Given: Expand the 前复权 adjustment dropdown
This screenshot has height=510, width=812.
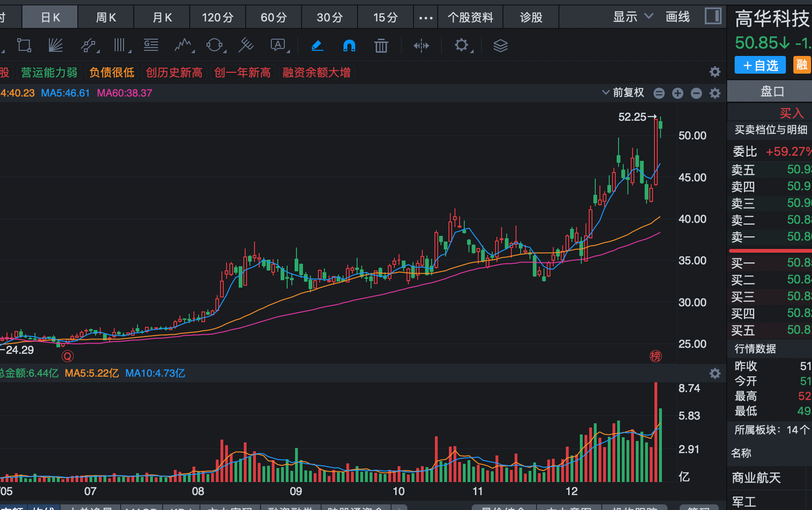Looking at the screenshot, I should [x=623, y=93].
